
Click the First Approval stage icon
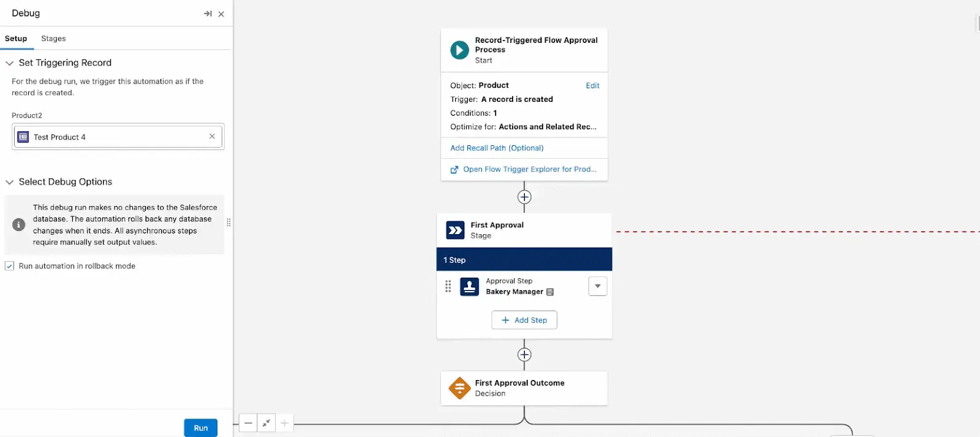(455, 230)
